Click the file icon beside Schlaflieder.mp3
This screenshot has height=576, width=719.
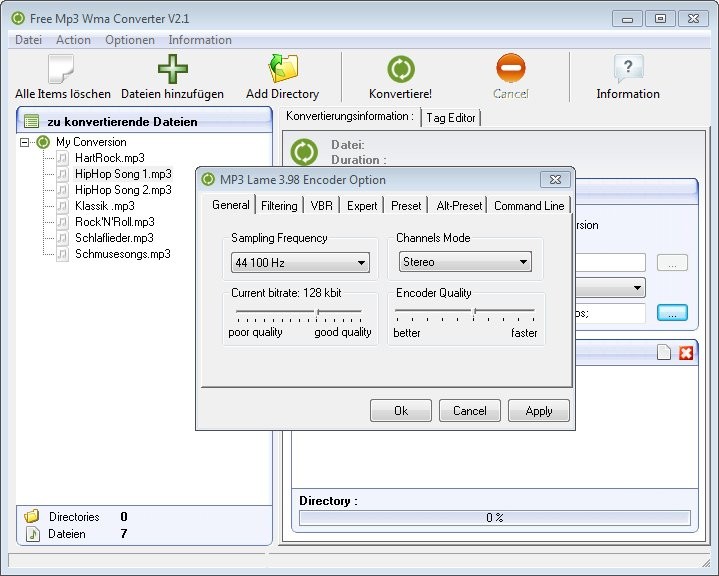[62, 238]
